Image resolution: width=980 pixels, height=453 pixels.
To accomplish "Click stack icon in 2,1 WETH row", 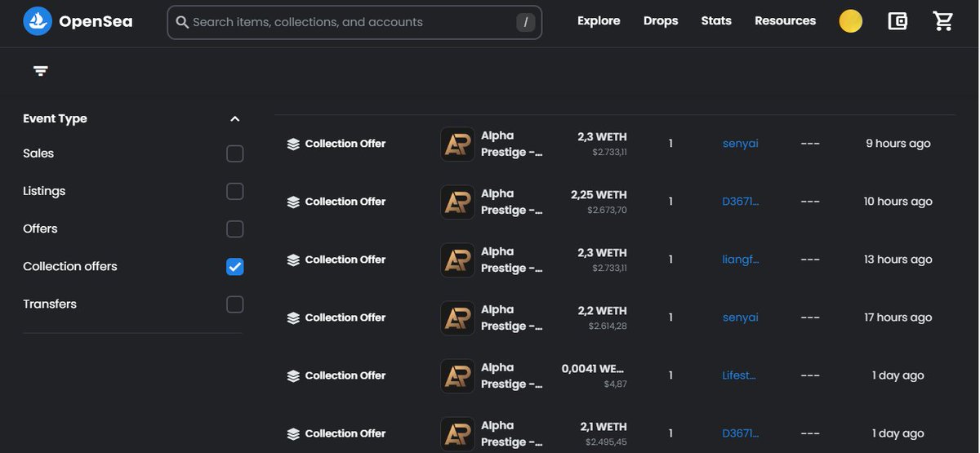I will [x=293, y=433].
